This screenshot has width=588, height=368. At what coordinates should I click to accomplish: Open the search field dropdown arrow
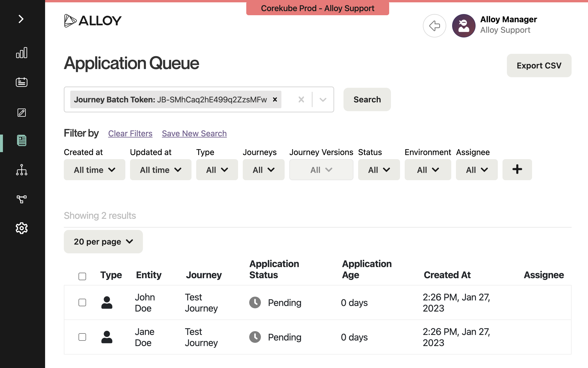pos(323,99)
